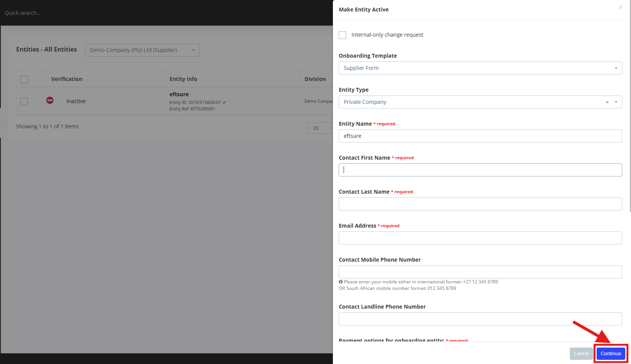
Task: Clear the Private Company entity type selection
Action: (607, 102)
